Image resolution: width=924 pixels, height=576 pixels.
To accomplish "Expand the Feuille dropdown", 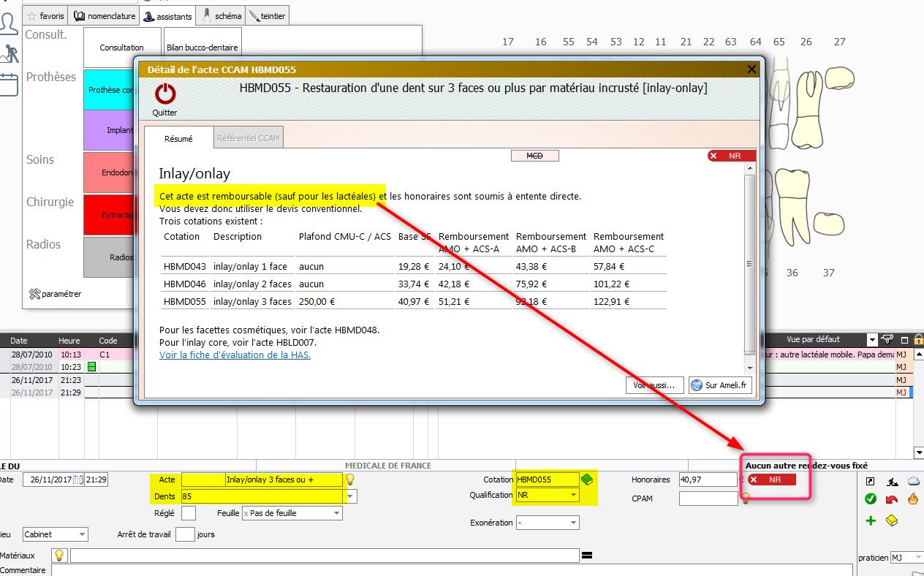I will 336,513.
